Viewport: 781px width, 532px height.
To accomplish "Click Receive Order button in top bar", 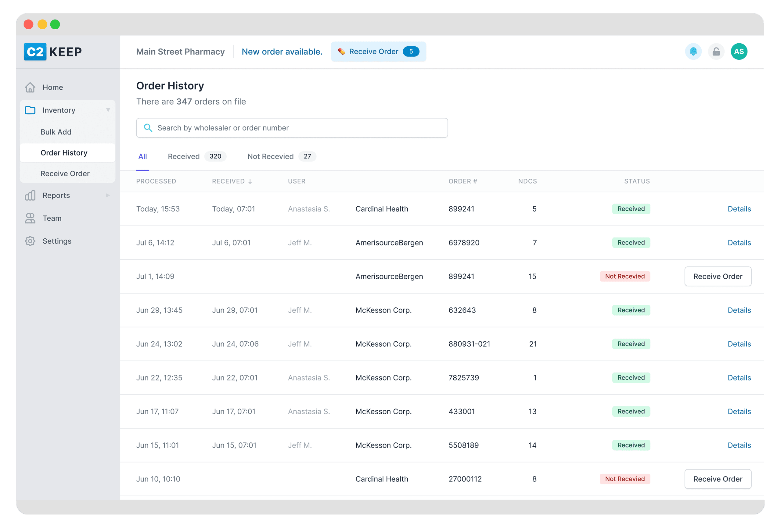I will pyautogui.click(x=378, y=52).
